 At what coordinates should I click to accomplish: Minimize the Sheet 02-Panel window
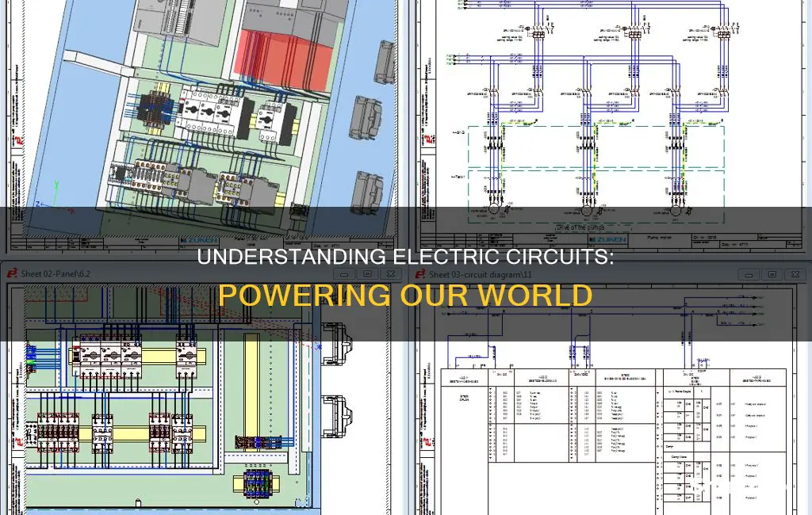tap(344, 274)
